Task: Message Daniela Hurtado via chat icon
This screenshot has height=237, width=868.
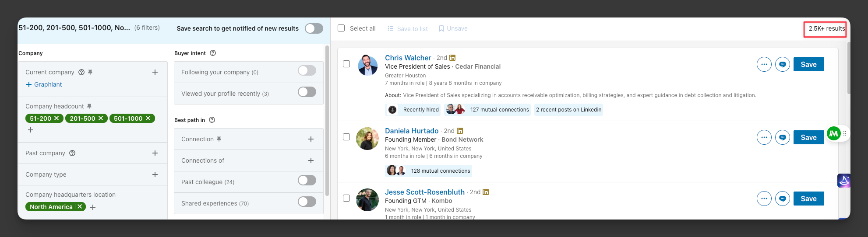Action: point(782,137)
